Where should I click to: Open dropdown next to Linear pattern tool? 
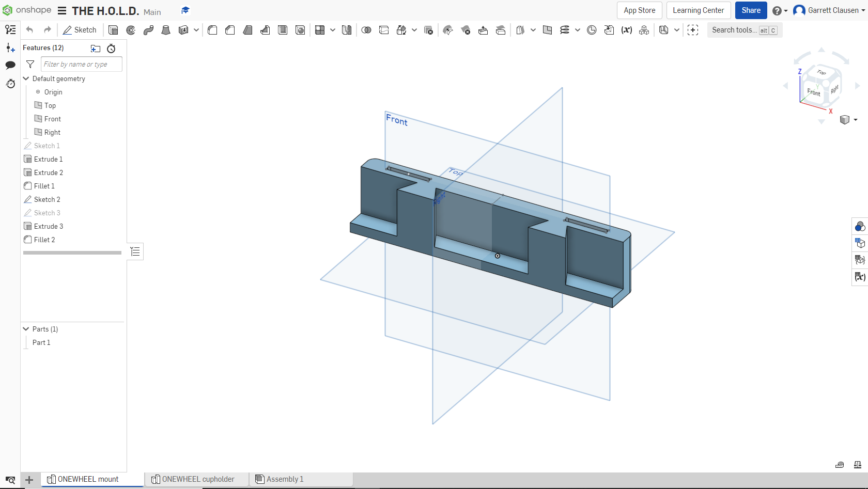coord(333,30)
